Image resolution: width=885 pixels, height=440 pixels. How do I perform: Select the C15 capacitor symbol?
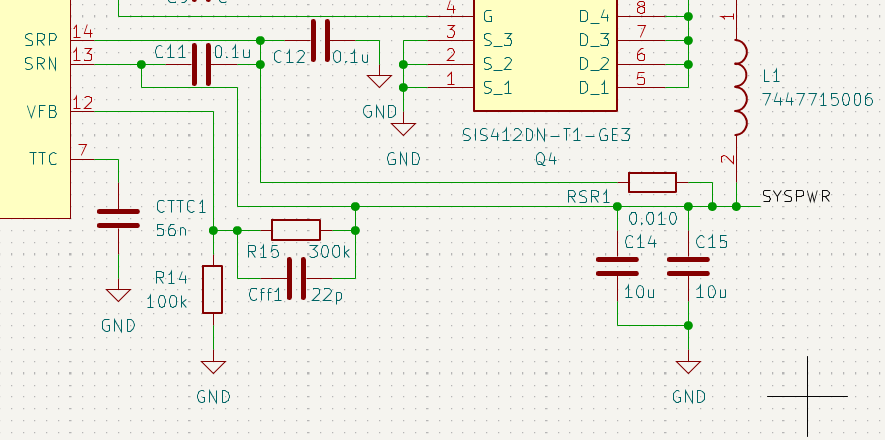pos(688,266)
